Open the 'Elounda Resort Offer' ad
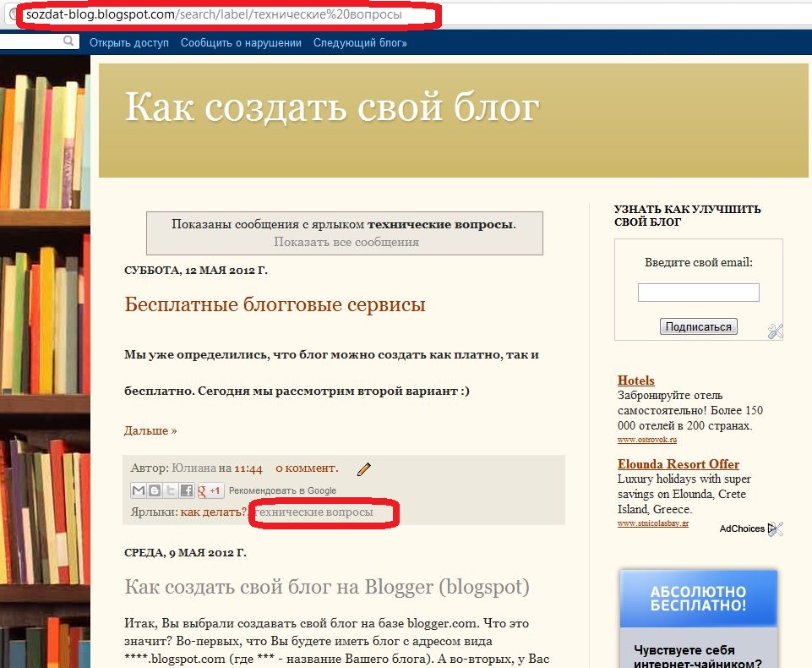The image size is (812, 668). 678,464
